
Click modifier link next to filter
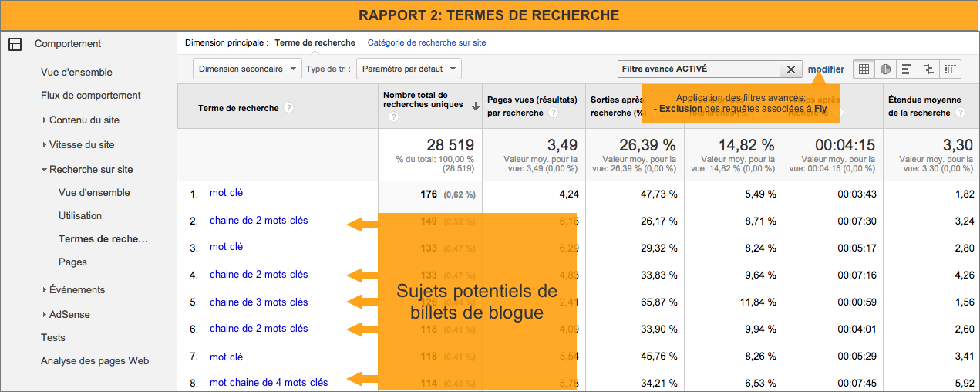(826, 69)
